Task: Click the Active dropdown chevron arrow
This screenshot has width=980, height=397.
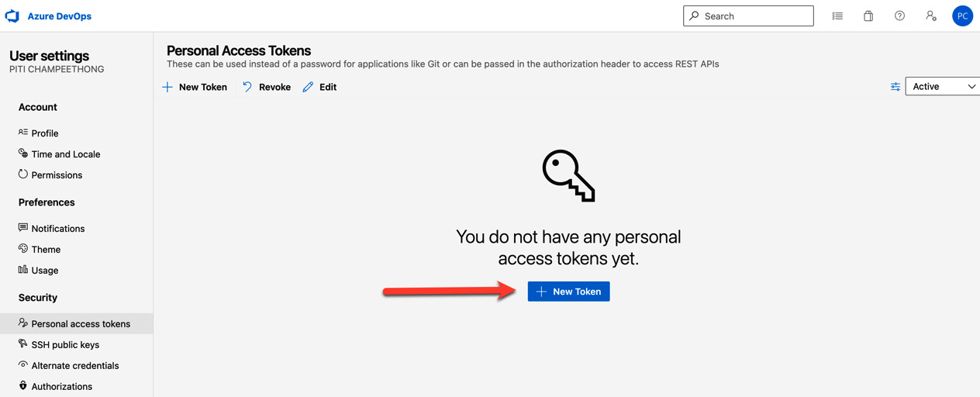Action: pyautogui.click(x=971, y=87)
